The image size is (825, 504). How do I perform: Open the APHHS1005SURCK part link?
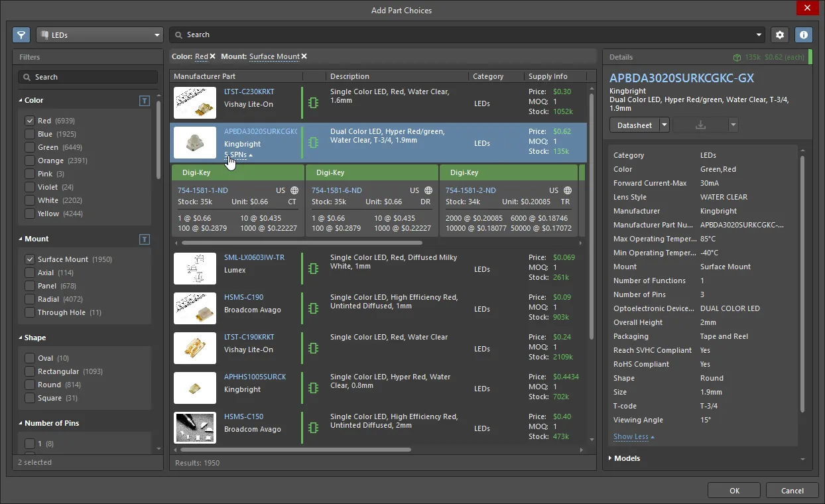255,377
